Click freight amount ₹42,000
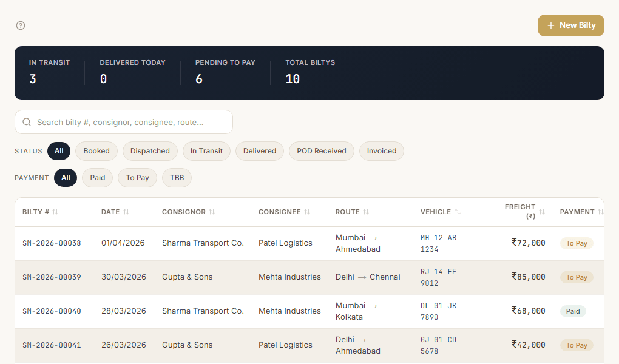 tap(529, 345)
